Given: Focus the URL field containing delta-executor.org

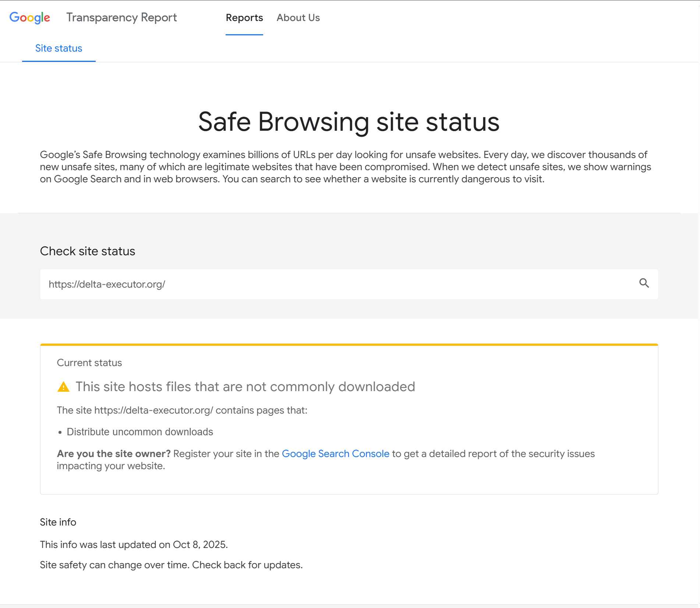Looking at the screenshot, I should 331,284.
